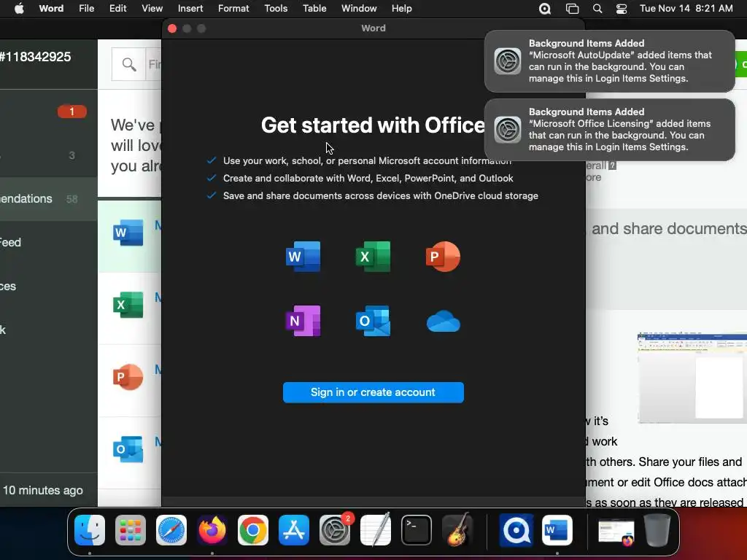Viewport: 747px width, 560px height.
Task: Click the Excel icon in the Office dialog
Action: (x=373, y=257)
